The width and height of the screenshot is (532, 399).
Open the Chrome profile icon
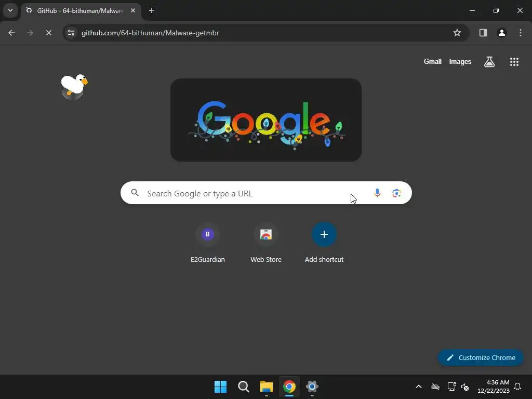click(502, 33)
